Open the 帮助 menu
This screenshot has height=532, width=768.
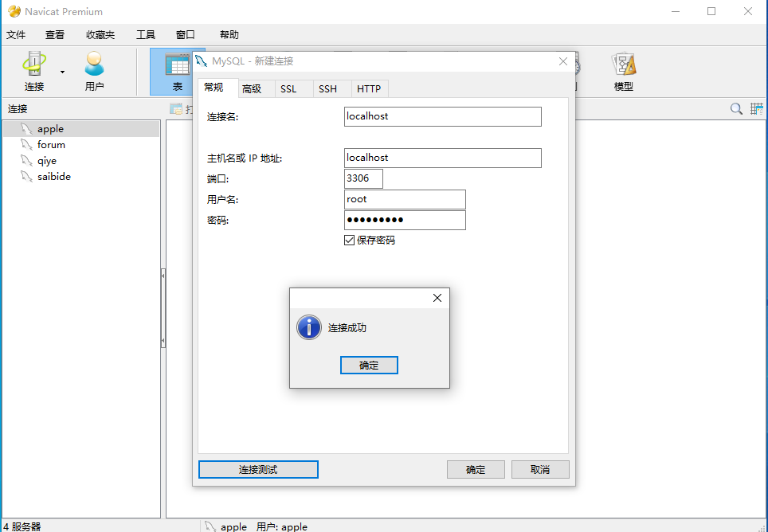(229, 35)
